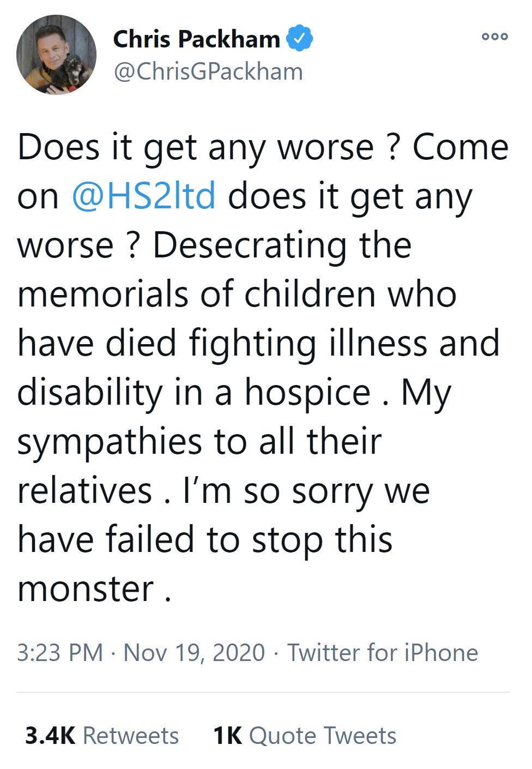Open Chris Packham's profile picture
The width and height of the screenshot is (532, 769).
tap(56, 55)
